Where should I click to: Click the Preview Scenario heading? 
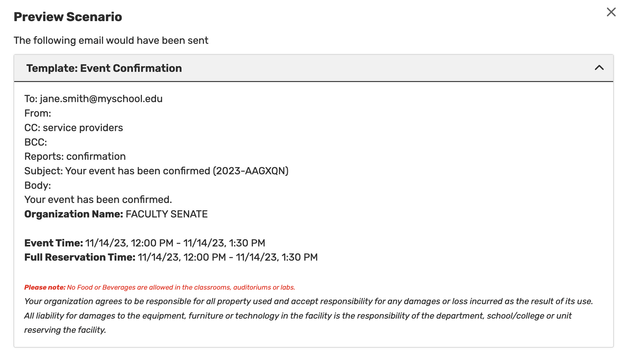pos(68,17)
